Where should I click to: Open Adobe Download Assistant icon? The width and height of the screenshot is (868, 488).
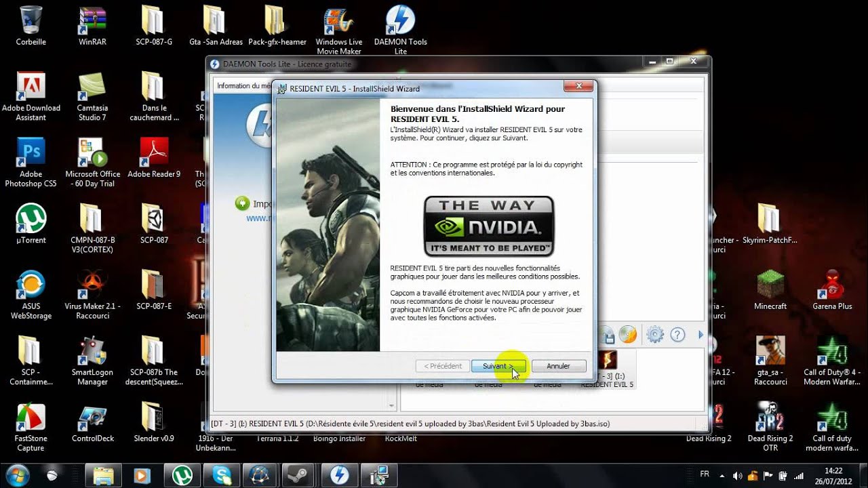click(31, 97)
